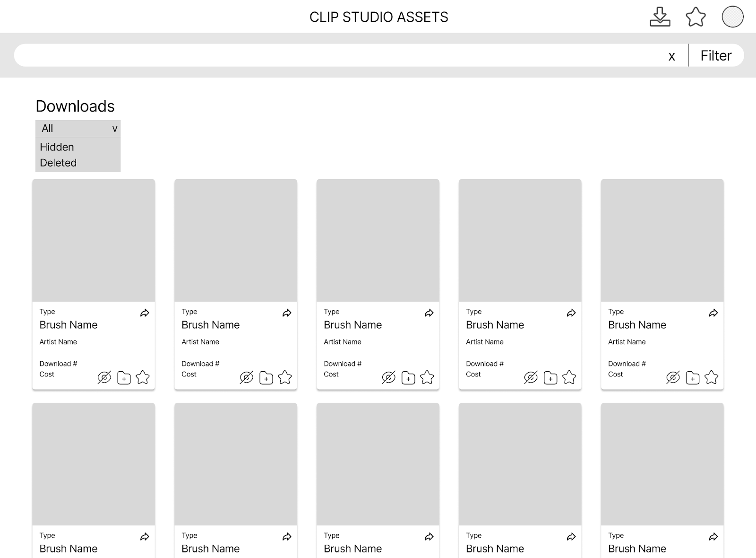The image size is (756, 558).
Task: Click the Download # text on the second top-row card
Action: coord(200,364)
